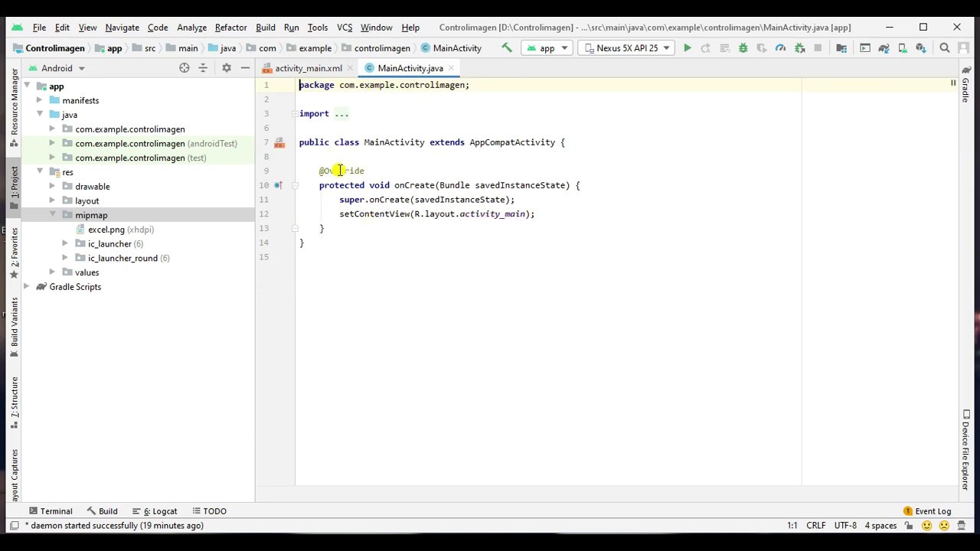Viewport: 980px width, 551px height.
Task: Collapse the mipmap folder
Action: pyautogui.click(x=53, y=215)
